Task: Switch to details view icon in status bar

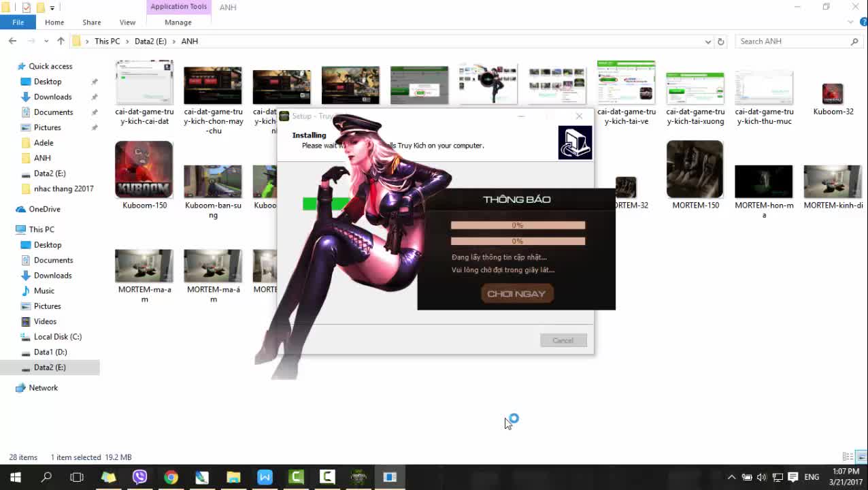Action: [848, 457]
